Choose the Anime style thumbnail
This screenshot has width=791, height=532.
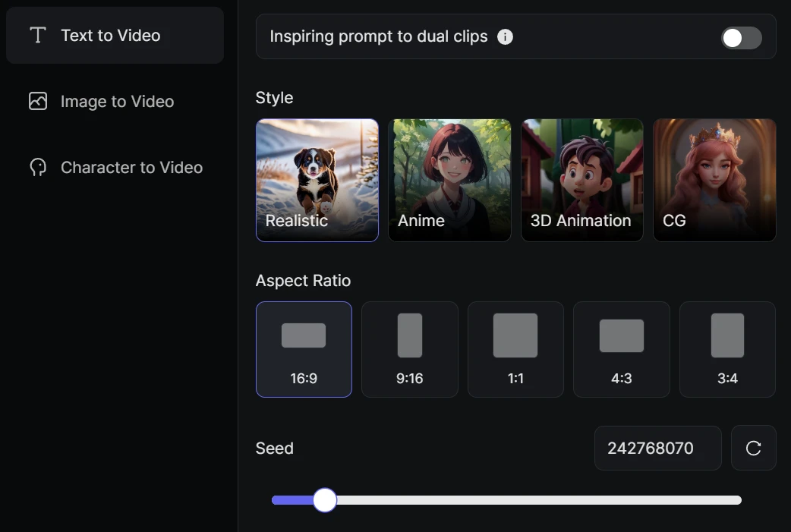(449, 180)
